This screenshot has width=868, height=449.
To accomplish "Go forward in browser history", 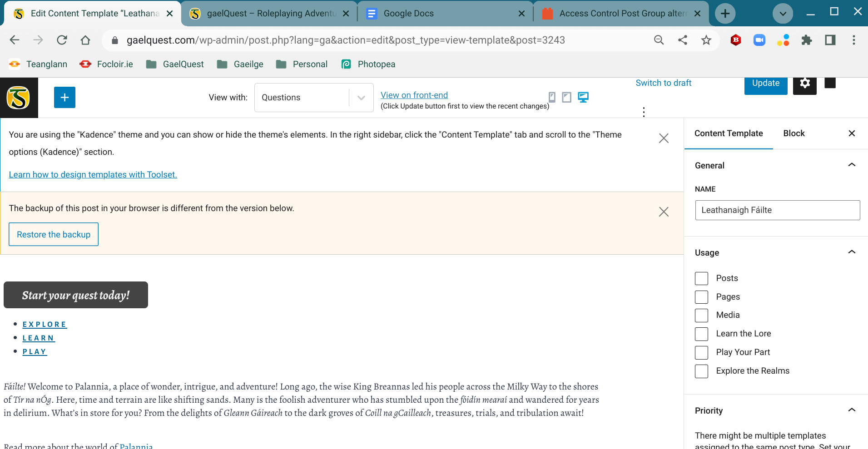I will coord(38,40).
